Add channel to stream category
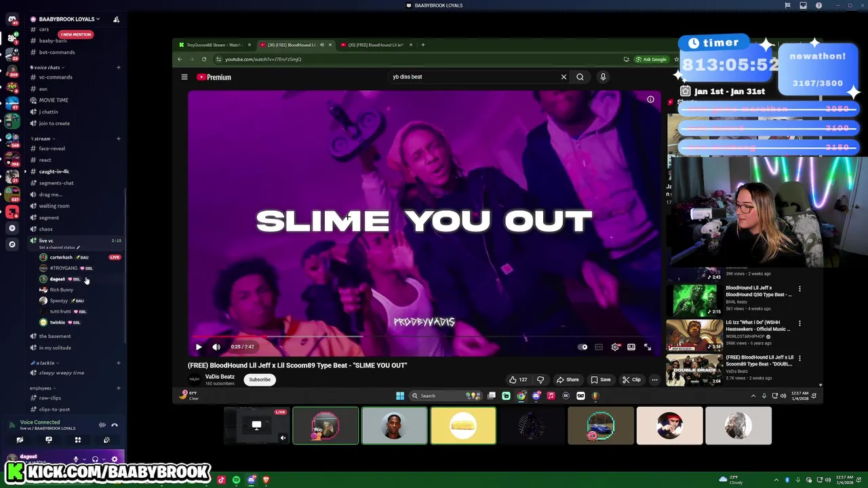The width and height of the screenshot is (868, 488). 118,139
